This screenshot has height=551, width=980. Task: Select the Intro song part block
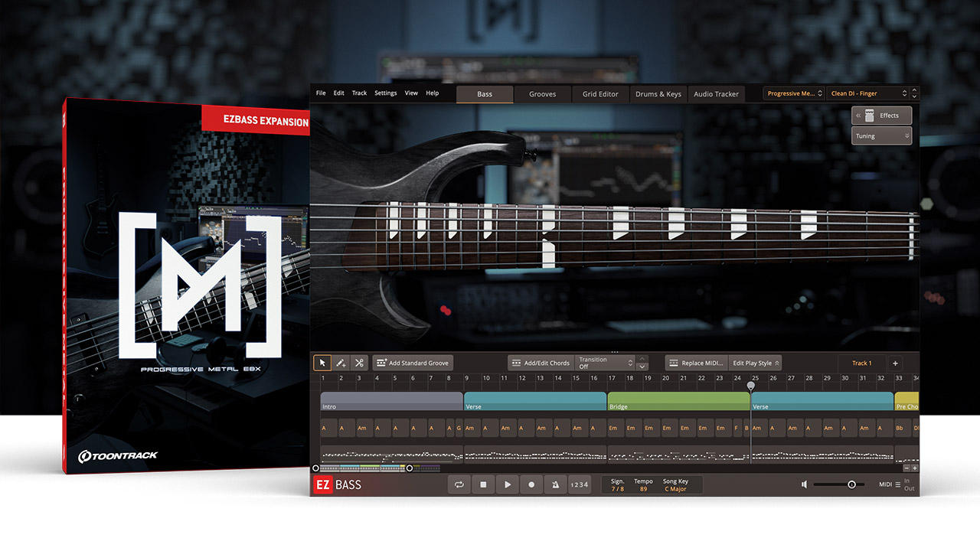click(x=391, y=402)
